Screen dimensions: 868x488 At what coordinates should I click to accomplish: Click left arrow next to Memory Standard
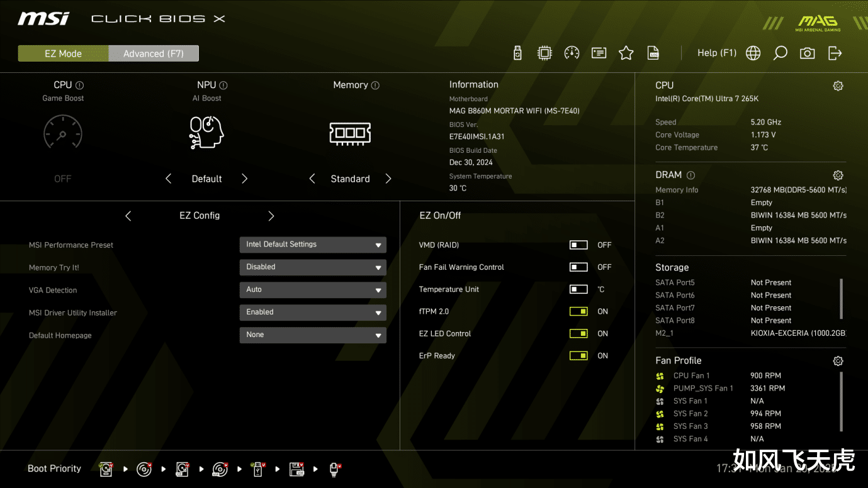tap(312, 179)
